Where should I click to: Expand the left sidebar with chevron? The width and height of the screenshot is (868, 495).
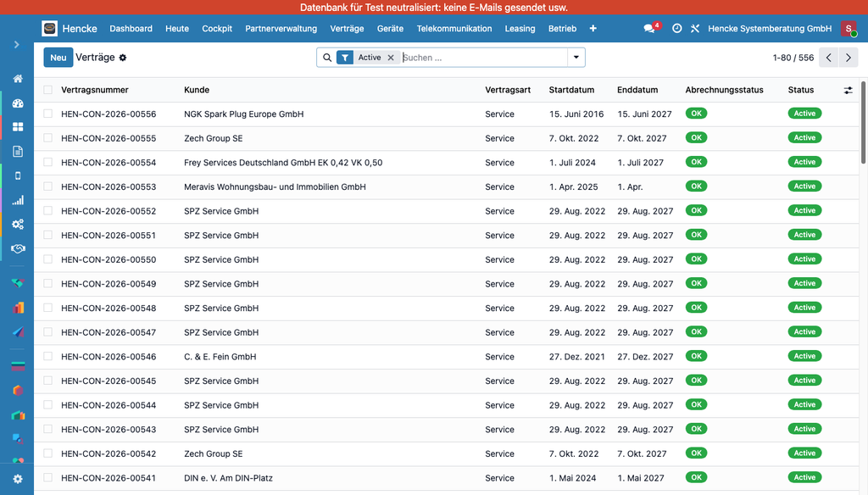(x=16, y=44)
